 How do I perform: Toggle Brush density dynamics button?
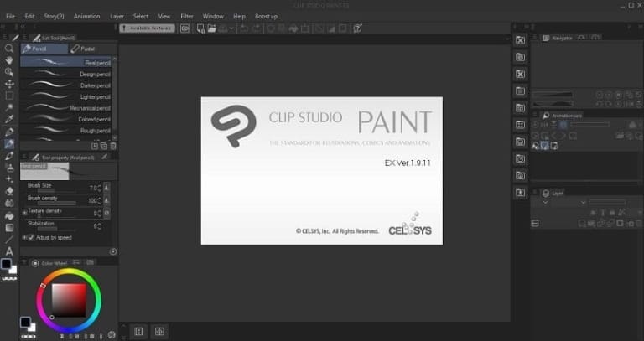[106, 200]
